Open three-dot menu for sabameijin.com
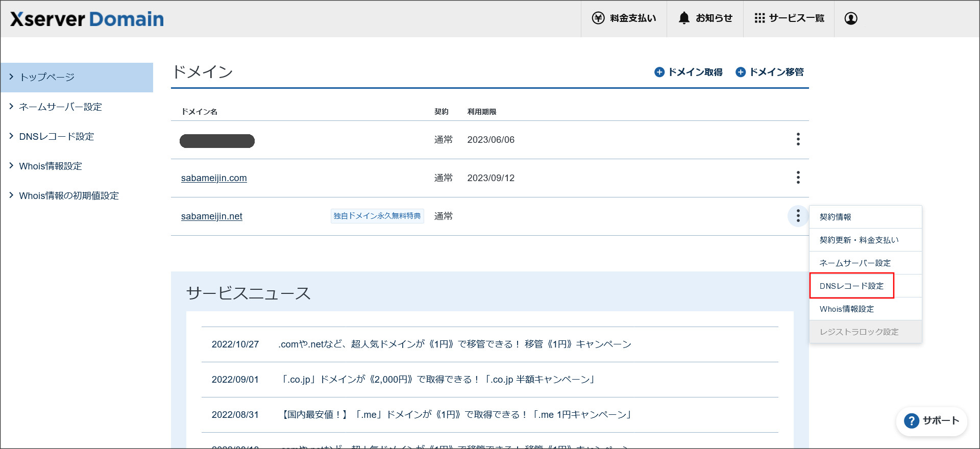980x449 pixels. click(798, 178)
